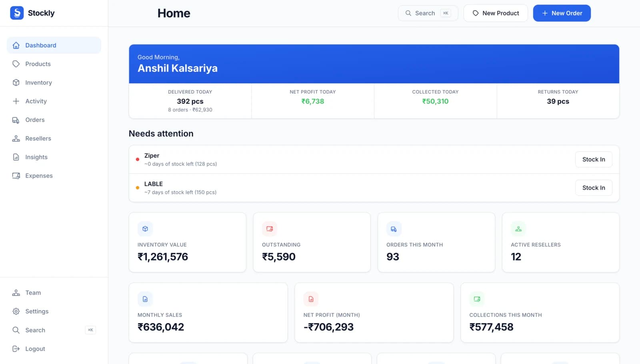The image size is (640, 364).
Task: Click the Collections This Month green icon
Action: [x=477, y=299]
